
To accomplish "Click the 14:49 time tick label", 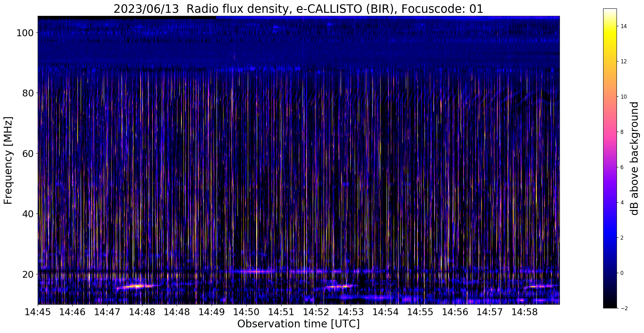I will pos(211,312).
